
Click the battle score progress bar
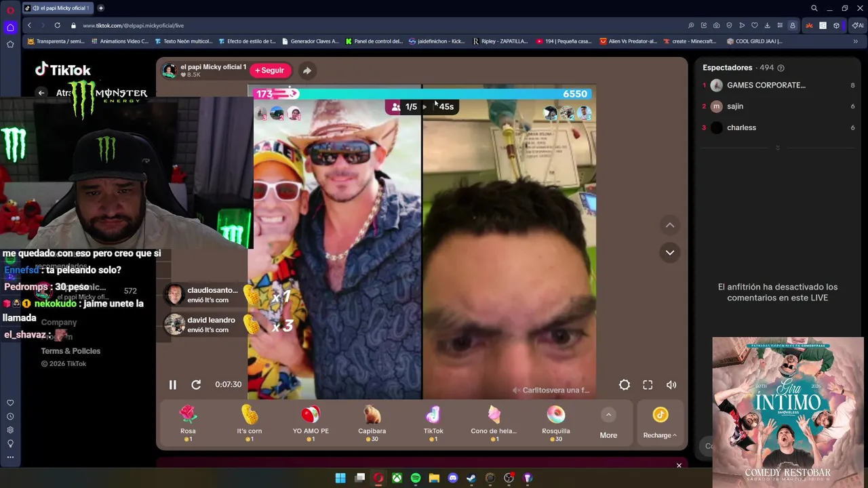(x=423, y=94)
